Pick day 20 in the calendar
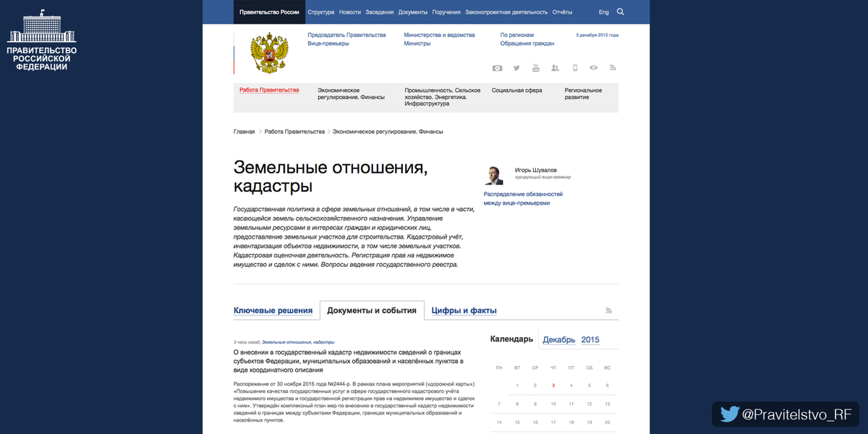Viewport: 868px width, 434px height. pos(608,422)
